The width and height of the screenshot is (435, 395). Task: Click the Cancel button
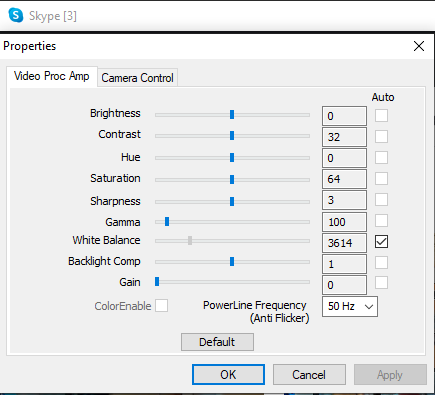tap(309, 375)
